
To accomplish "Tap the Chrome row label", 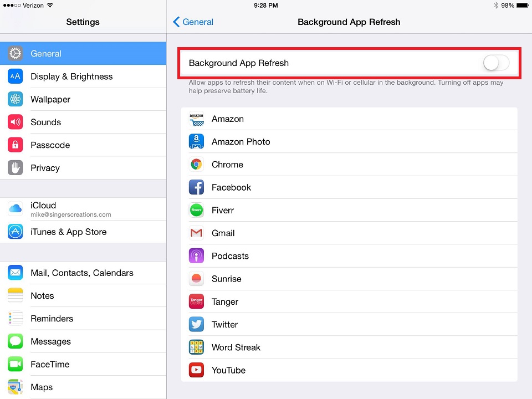I will (x=227, y=165).
